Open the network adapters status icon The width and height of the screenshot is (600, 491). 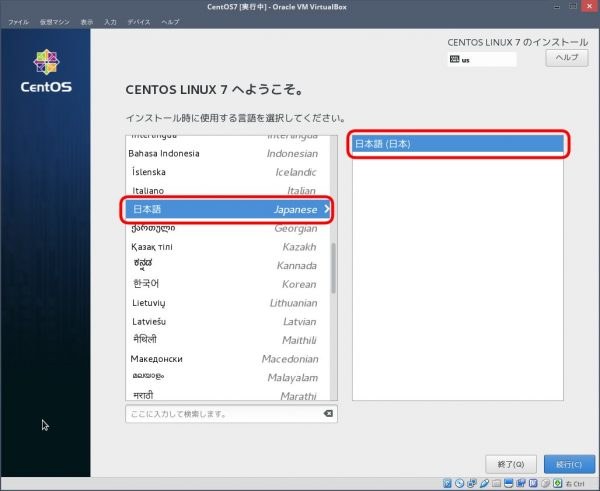tap(471, 483)
